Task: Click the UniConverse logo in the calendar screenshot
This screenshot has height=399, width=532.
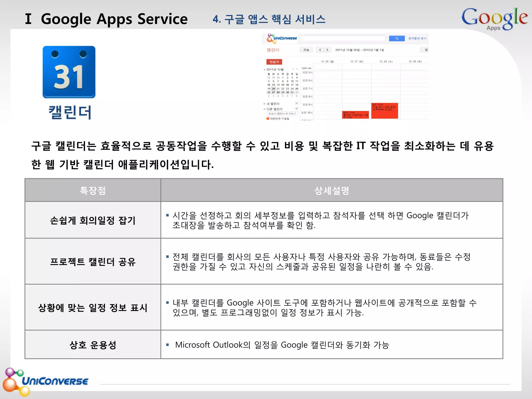Action: (x=282, y=38)
